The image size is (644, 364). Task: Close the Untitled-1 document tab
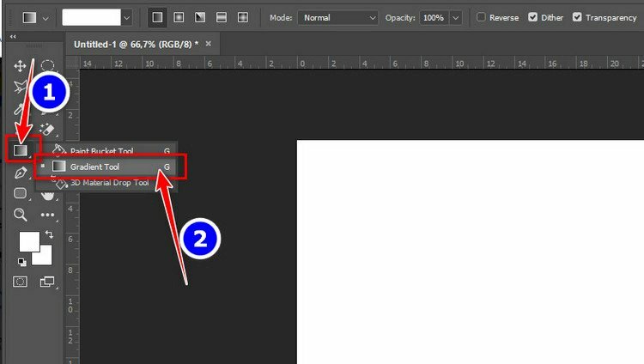(208, 43)
